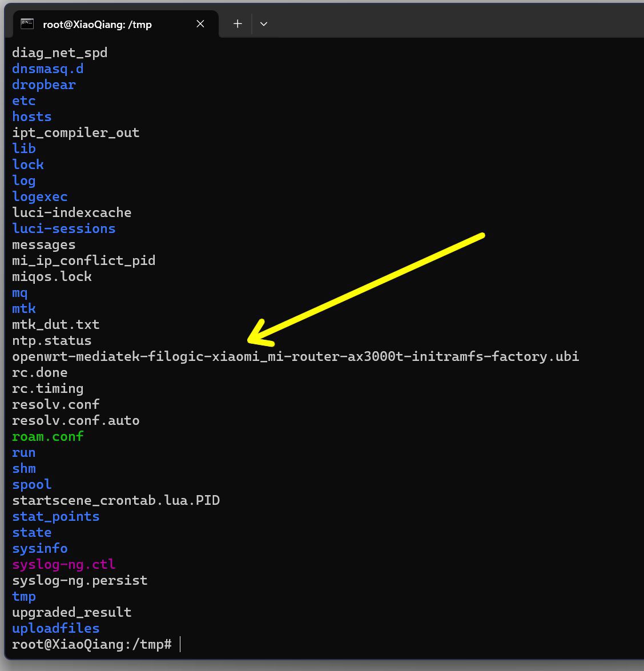Click the ipt_compiler_out file name
This screenshot has width=644, height=671.
click(x=76, y=132)
